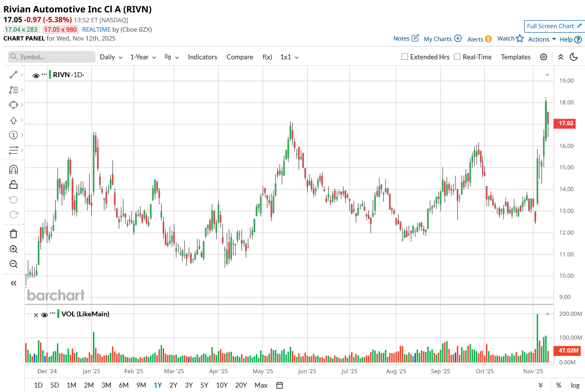The width and height of the screenshot is (585, 392).
Task: Select the 1D time range
Action: click(39, 385)
